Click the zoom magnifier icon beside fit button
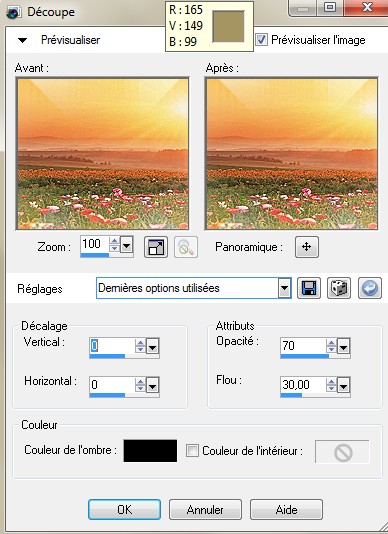This screenshot has width=388, height=534. click(186, 247)
